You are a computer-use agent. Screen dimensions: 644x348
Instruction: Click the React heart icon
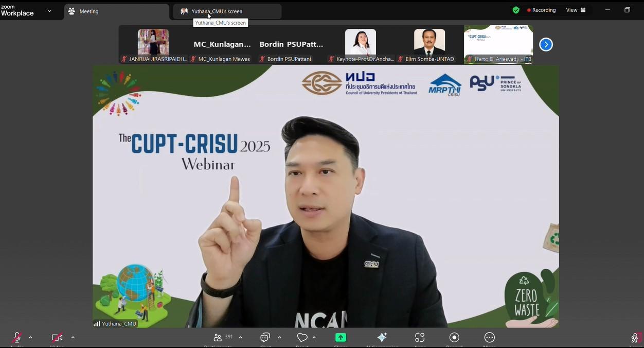click(x=302, y=338)
